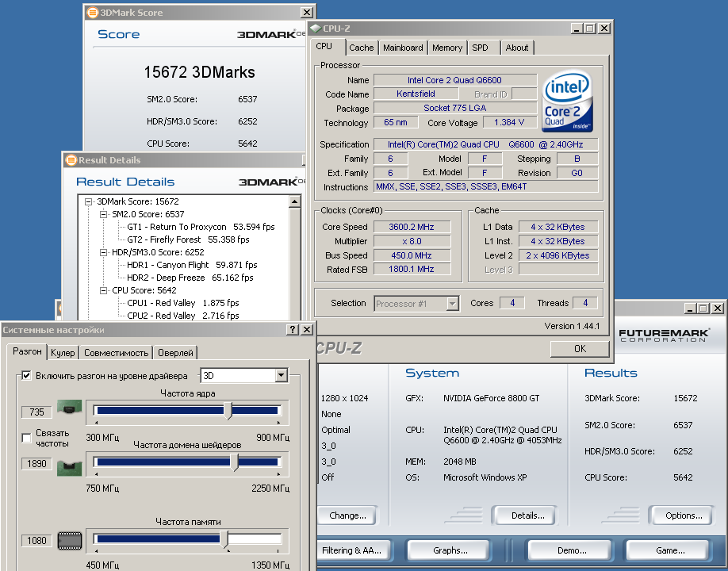Click the CPU-Z title bar icon
This screenshot has width=728, height=571.
[x=316, y=29]
